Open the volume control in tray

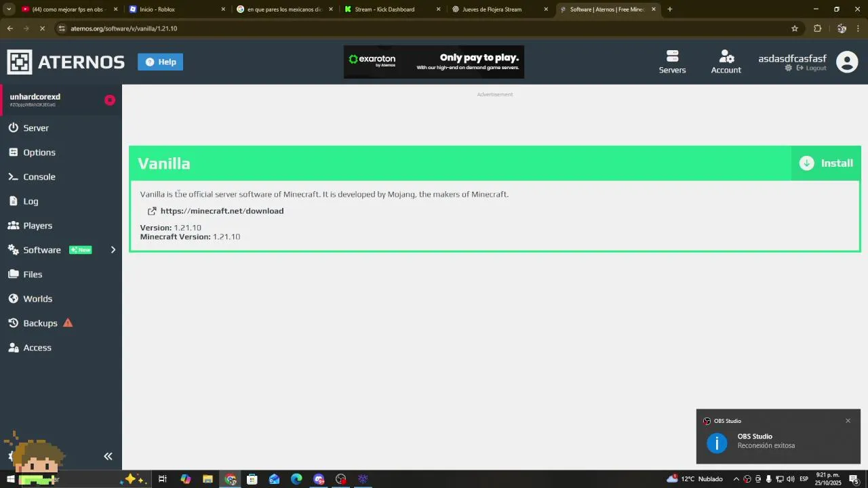790,479
